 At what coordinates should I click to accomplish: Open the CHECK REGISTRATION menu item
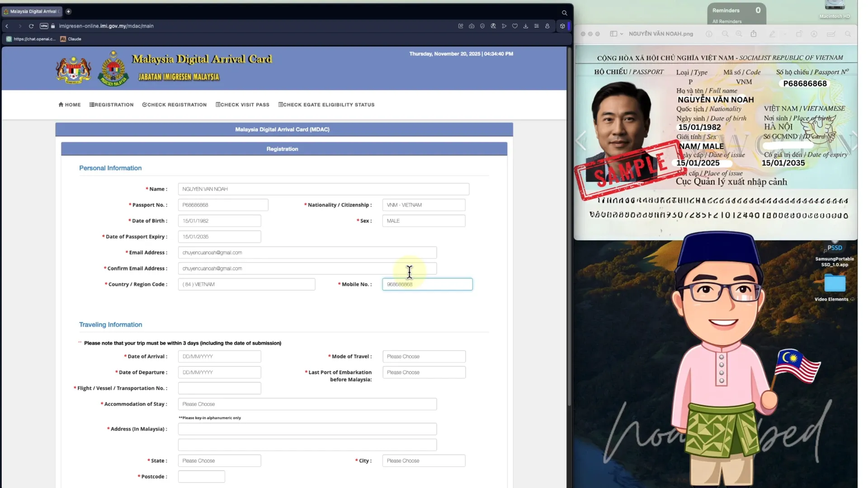(175, 105)
